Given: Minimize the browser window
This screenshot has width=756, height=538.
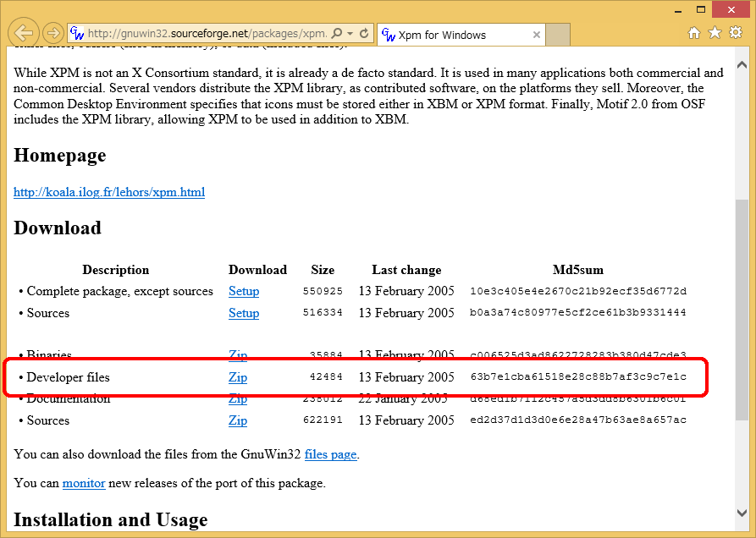Looking at the screenshot, I should [678, 10].
